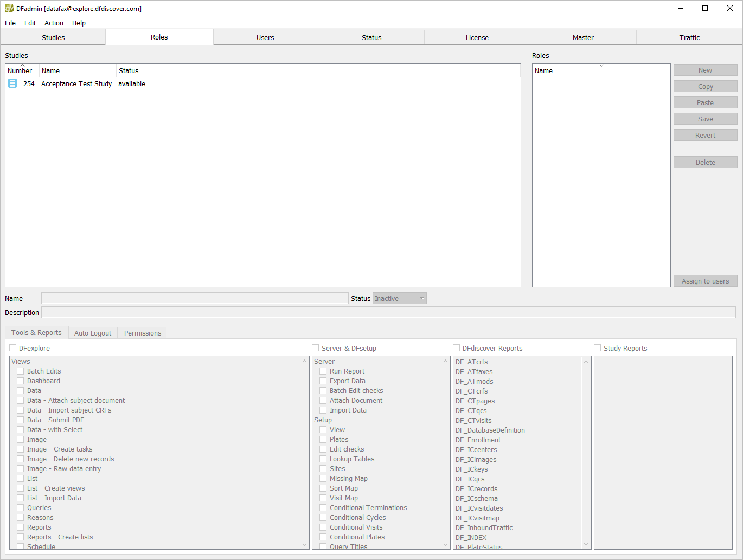The image size is (743, 560).
Task: Click the DFadmin application icon in title bar
Action: click(x=9, y=8)
